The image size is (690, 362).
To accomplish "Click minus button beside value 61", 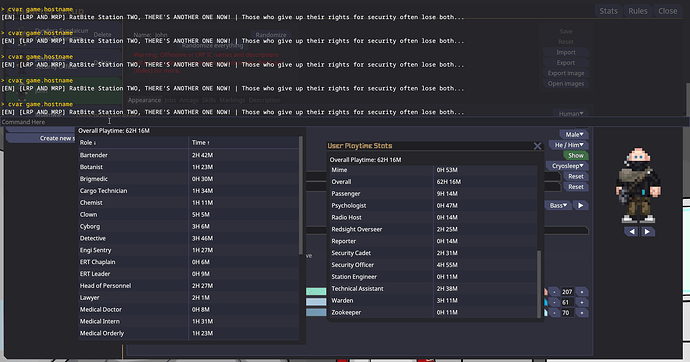I will (x=554, y=302).
